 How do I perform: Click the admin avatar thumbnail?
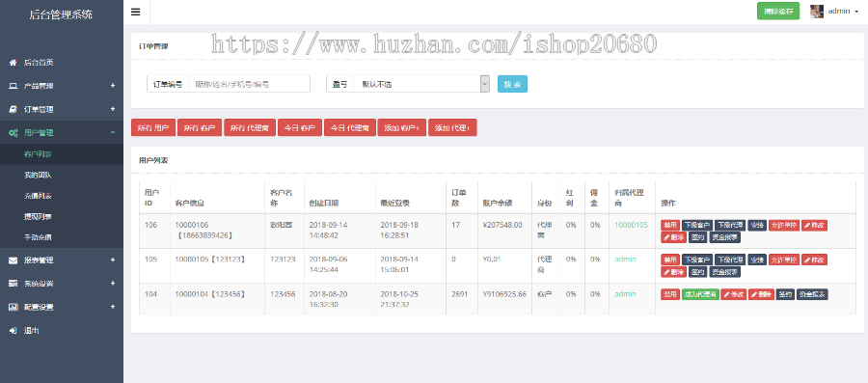point(817,11)
